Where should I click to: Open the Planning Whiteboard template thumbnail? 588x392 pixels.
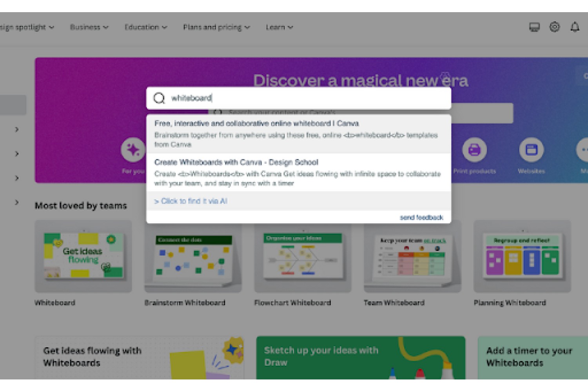(523, 256)
